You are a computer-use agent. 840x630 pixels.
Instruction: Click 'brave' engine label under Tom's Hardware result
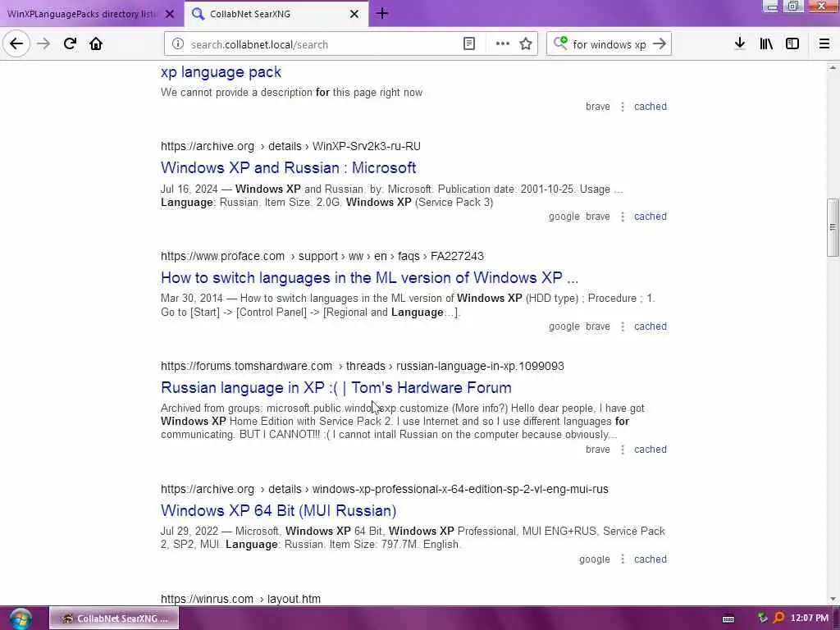[x=597, y=450]
